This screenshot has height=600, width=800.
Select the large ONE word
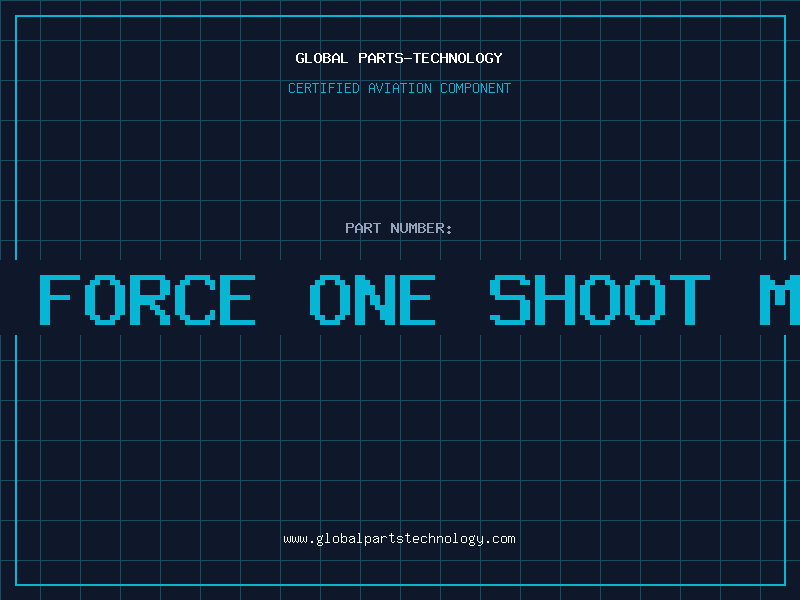372,299
